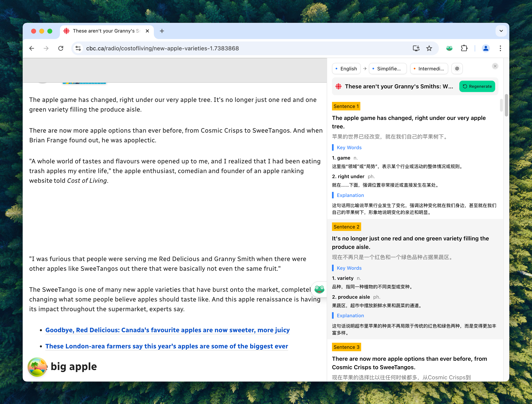View site information icon left of URL

(x=78, y=48)
